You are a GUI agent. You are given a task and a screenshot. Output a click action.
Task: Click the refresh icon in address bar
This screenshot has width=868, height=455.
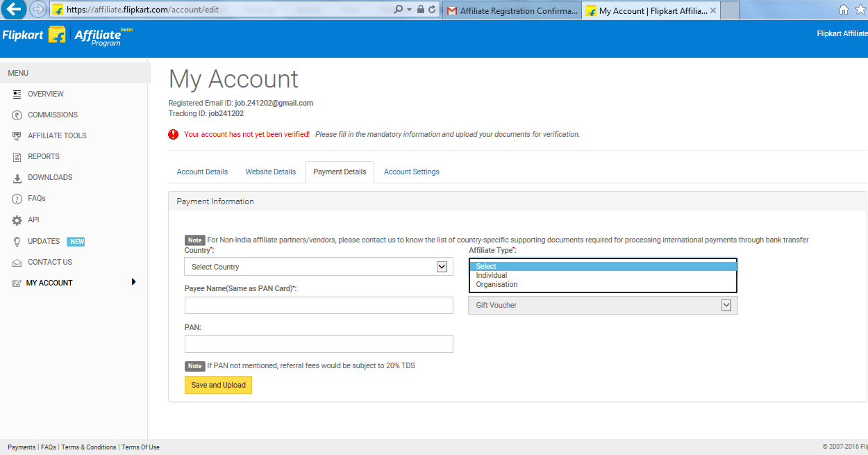(433, 10)
